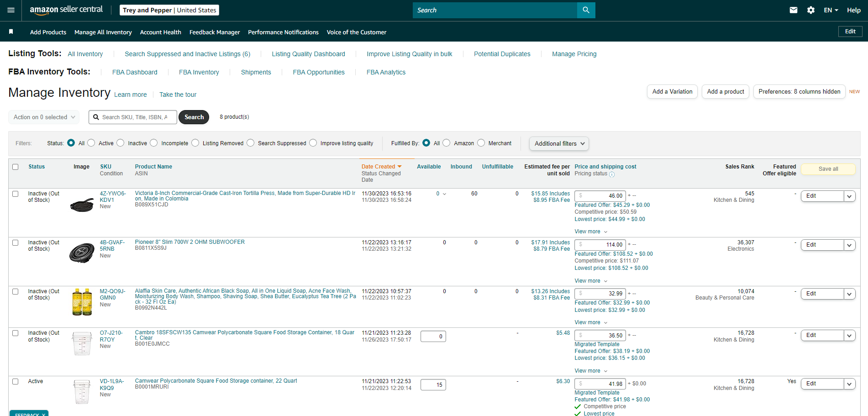Click the Amazon Seller Central logo
Viewport: 868px width, 416px height.
coord(66,10)
